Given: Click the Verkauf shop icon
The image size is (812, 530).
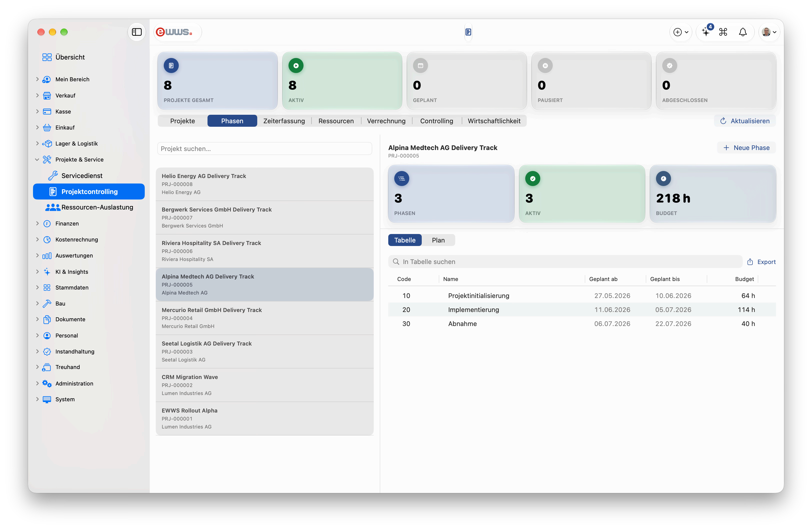Looking at the screenshot, I should tap(47, 95).
